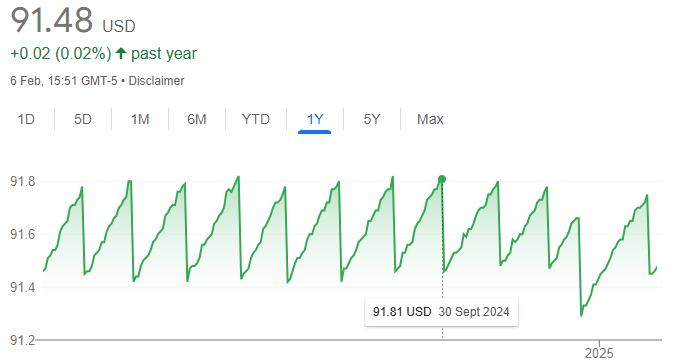This screenshot has width=676, height=362.
Task: Click the 91.48 price heading
Action: pos(52,20)
